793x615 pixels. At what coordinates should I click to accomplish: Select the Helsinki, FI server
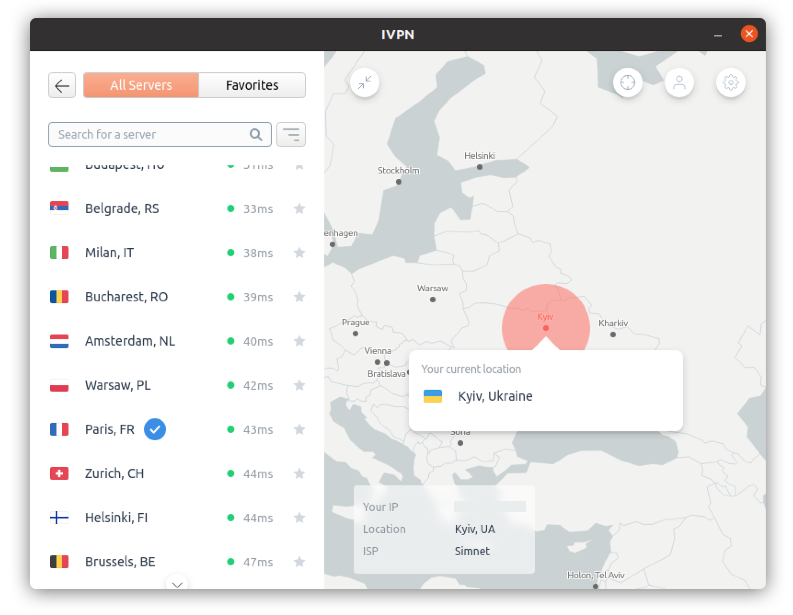pyautogui.click(x=177, y=517)
